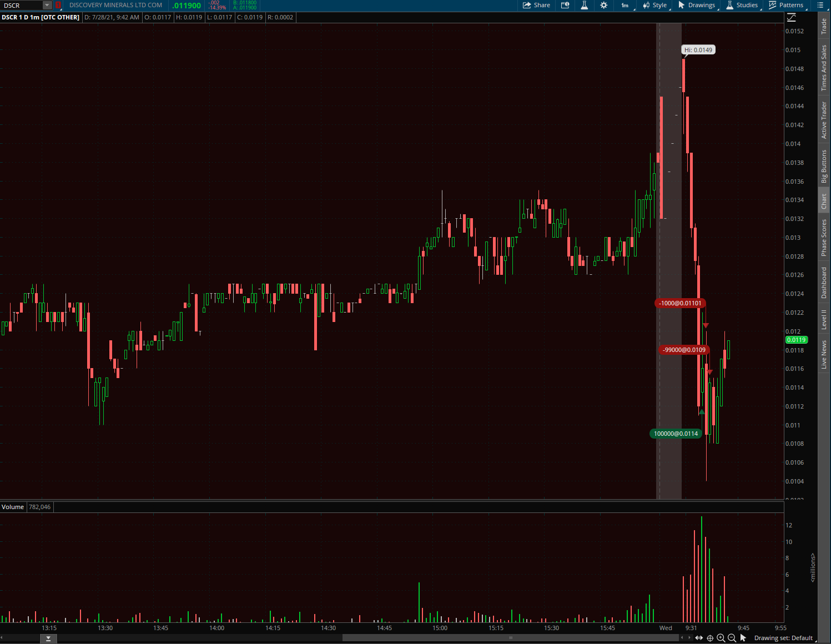831x644 pixels.
Task: Open the Drawings menu
Action: (x=697, y=6)
